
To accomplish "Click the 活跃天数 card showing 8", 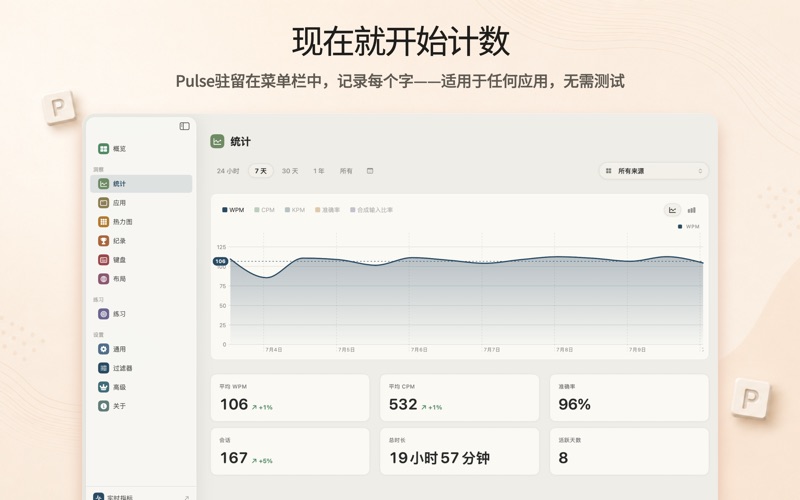I will click(x=629, y=451).
